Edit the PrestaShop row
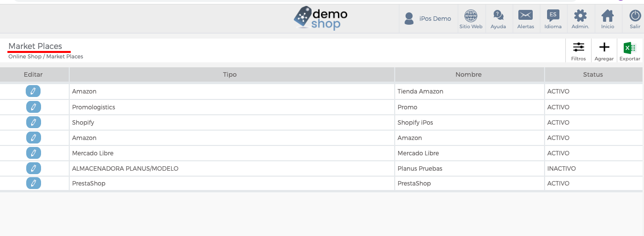The image size is (644, 236). click(33, 183)
